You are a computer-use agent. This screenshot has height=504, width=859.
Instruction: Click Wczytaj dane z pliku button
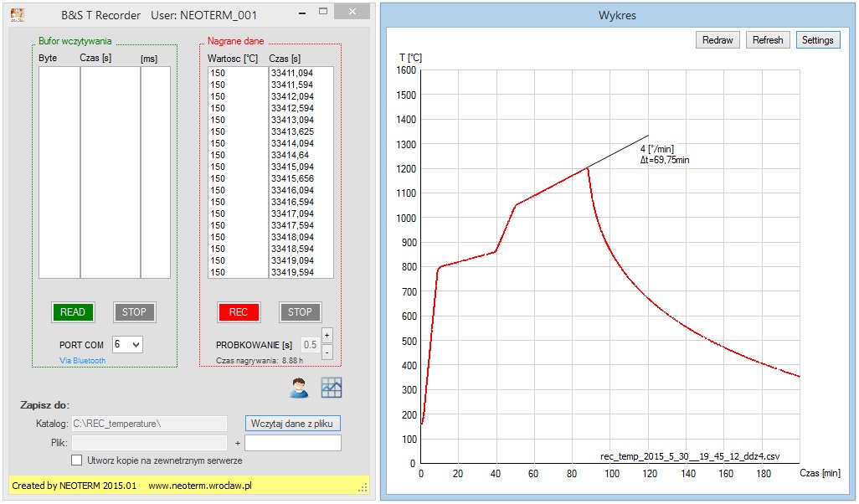point(292,424)
